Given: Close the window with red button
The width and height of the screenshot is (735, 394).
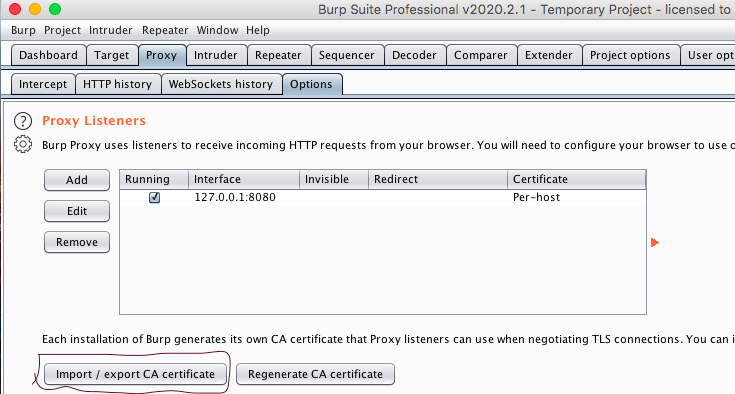Looking at the screenshot, I should [x=15, y=9].
